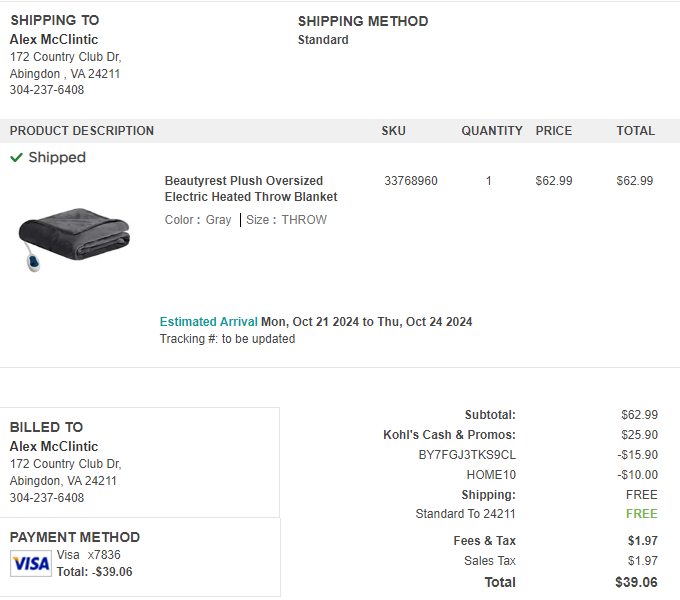Click the QUANTITY column header
The width and height of the screenshot is (680, 600).
(x=492, y=131)
